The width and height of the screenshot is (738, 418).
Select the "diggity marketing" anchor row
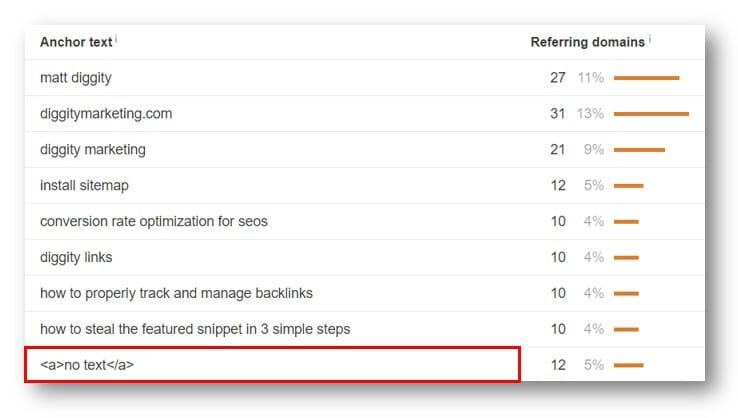coord(93,150)
